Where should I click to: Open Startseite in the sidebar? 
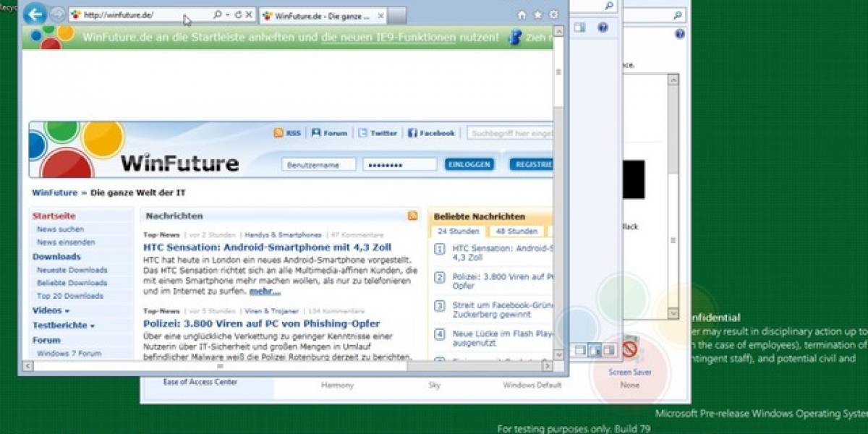[x=54, y=216]
